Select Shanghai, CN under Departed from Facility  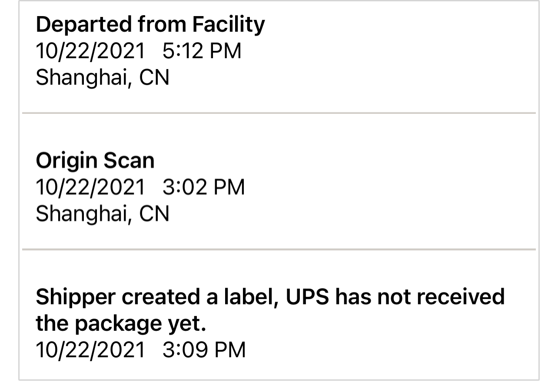pyautogui.click(x=103, y=78)
